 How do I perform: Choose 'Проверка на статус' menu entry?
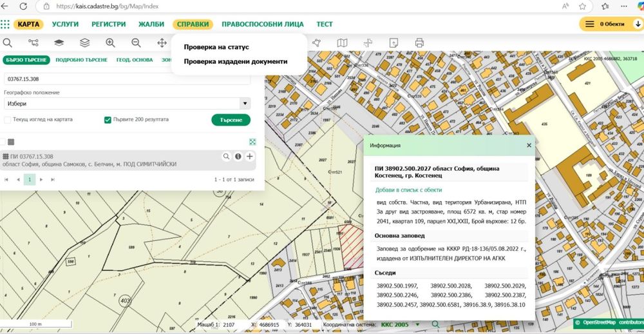coord(216,47)
